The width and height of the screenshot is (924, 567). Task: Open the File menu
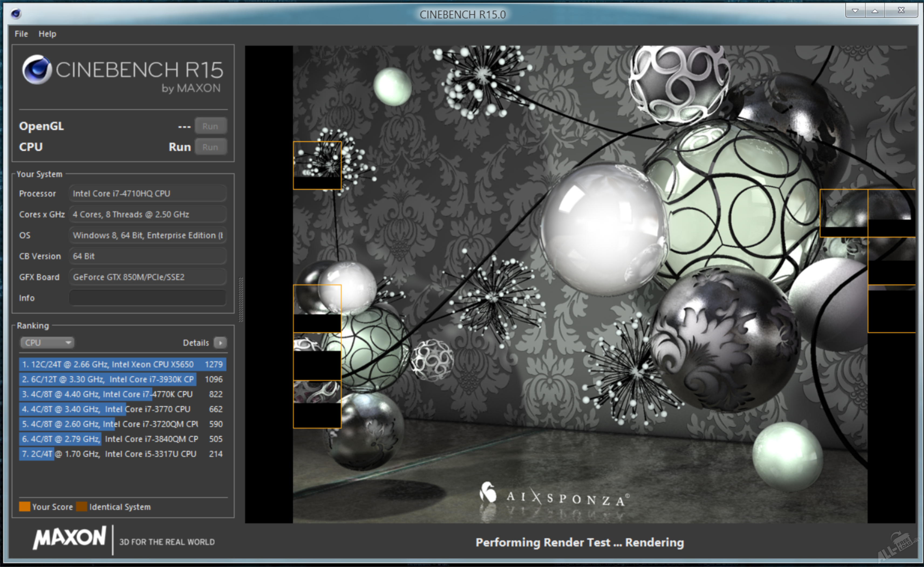click(21, 34)
